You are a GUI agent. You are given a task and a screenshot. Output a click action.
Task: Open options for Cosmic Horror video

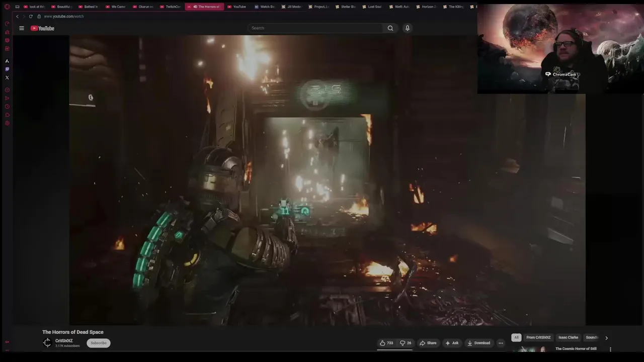(610, 349)
